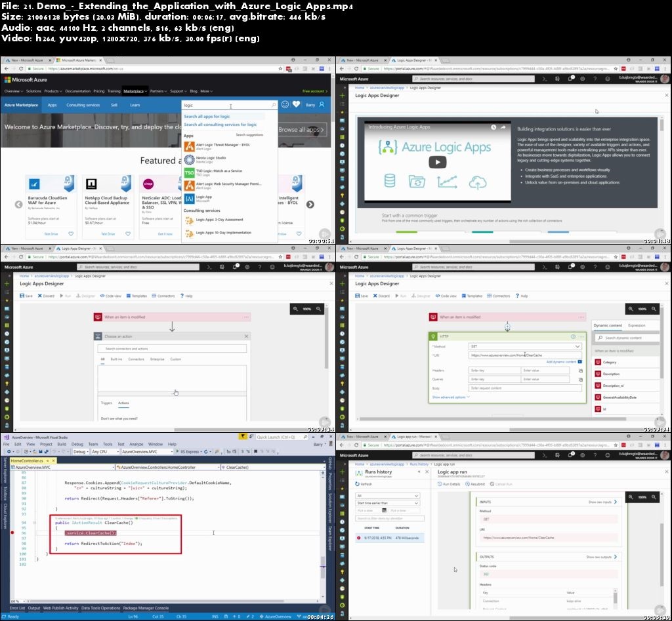
Task: Collapse the ClearCache method outlining on line 94
Action: [35, 523]
